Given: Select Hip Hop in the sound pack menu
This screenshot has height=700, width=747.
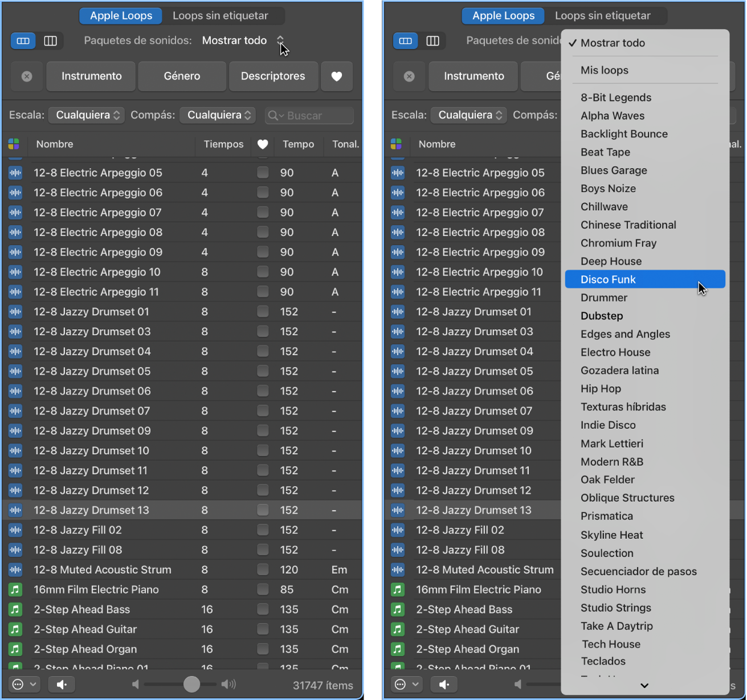Looking at the screenshot, I should (x=645, y=388).
